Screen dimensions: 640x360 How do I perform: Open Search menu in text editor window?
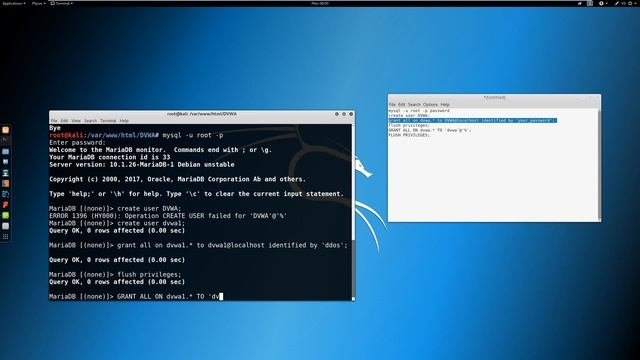coord(414,105)
